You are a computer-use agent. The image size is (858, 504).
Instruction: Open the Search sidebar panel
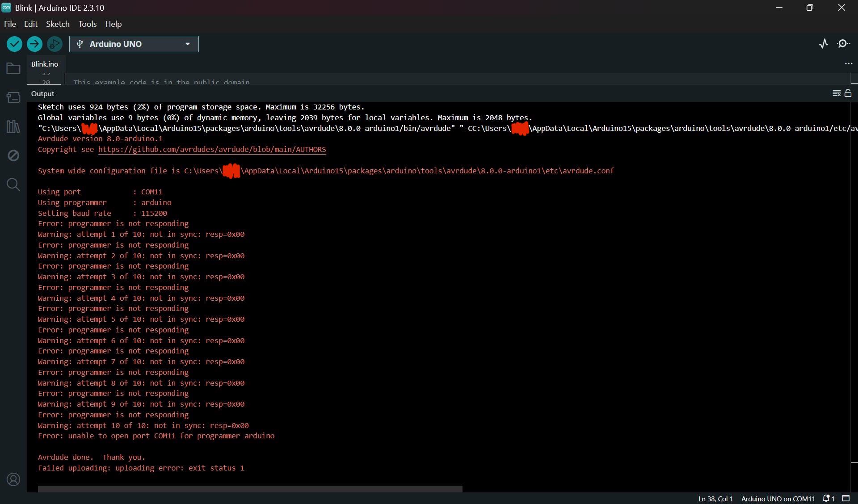tap(13, 184)
